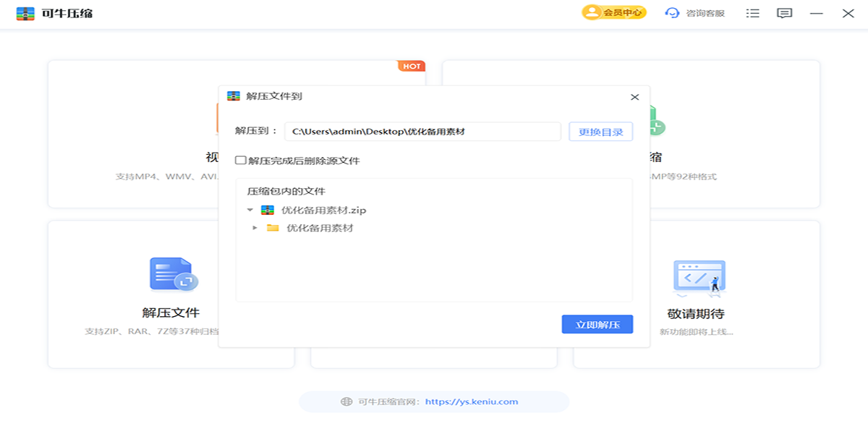The width and height of the screenshot is (868, 434).
Task: Open the https://ys.keniu.com link
Action: pos(472,402)
